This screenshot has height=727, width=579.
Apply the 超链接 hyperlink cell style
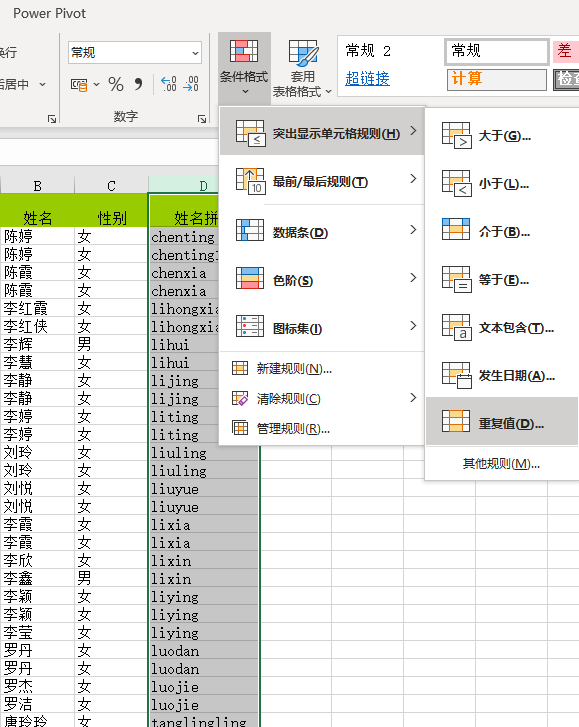[x=390, y=79]
